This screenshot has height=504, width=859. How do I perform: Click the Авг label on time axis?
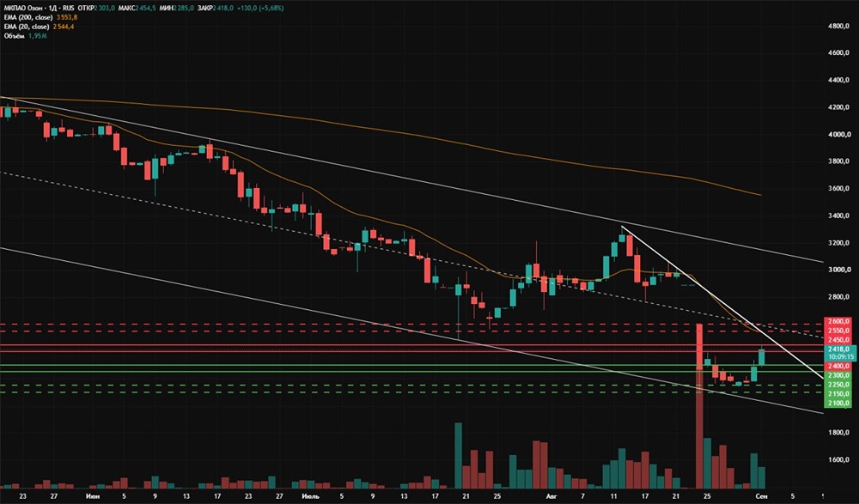(552, 496)
